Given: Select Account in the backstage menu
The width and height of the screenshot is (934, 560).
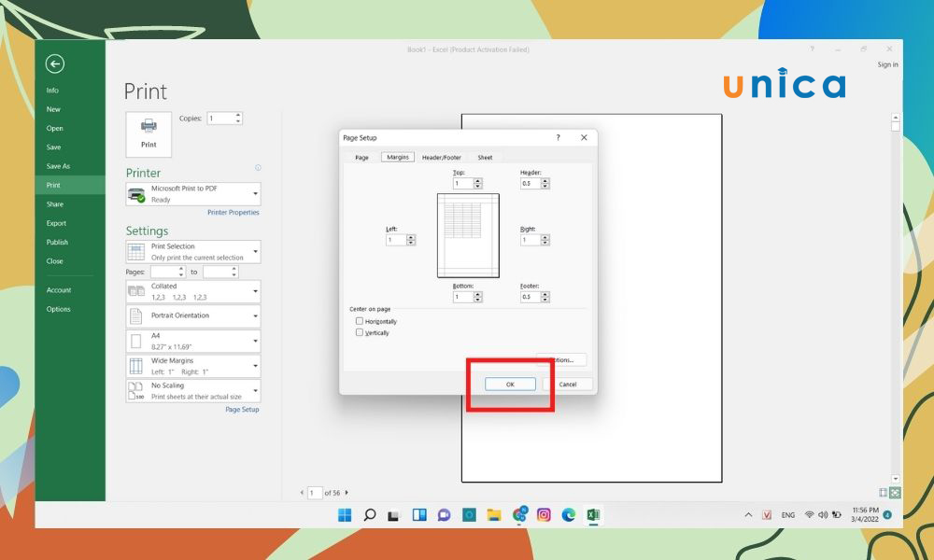Looking at the screenshot, I should [x=58, y=290].
